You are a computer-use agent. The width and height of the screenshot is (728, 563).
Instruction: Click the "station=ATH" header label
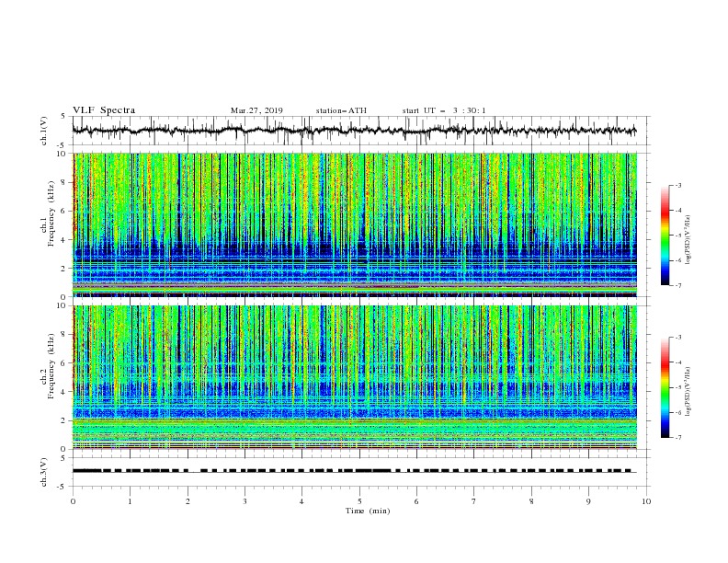(341, 110)
